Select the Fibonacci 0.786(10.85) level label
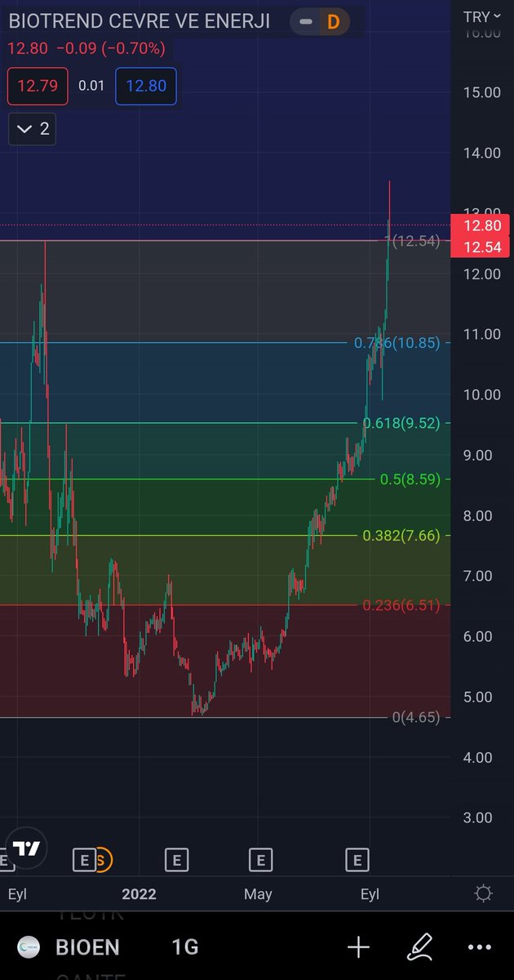514x980 pixels. click(397, 343)
